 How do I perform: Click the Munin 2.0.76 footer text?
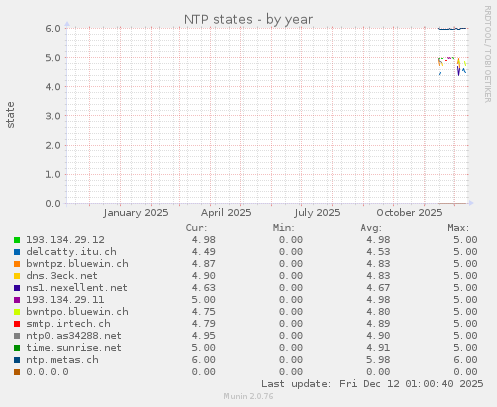point(248,396)
